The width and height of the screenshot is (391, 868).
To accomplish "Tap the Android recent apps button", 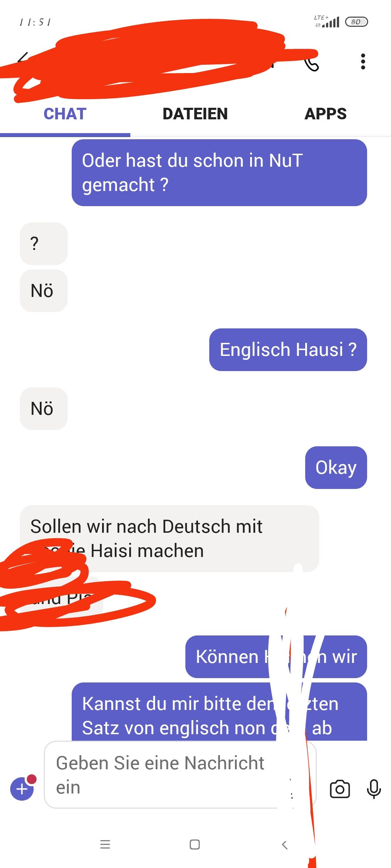I will (x=105, y=844).
